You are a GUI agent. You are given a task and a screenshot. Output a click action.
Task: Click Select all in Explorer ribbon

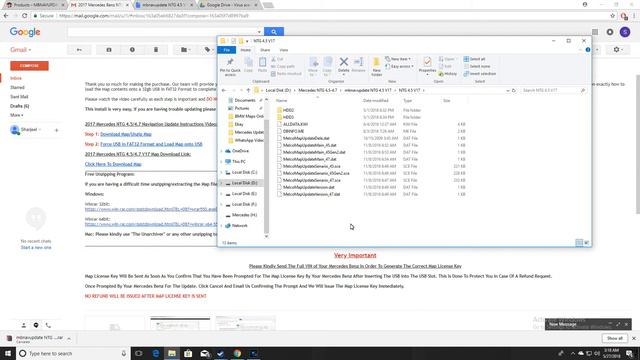click(474, 59)
